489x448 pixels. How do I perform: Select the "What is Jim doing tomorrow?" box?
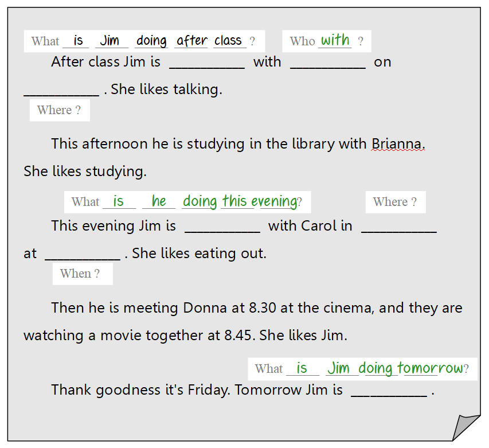coord(362,369)
